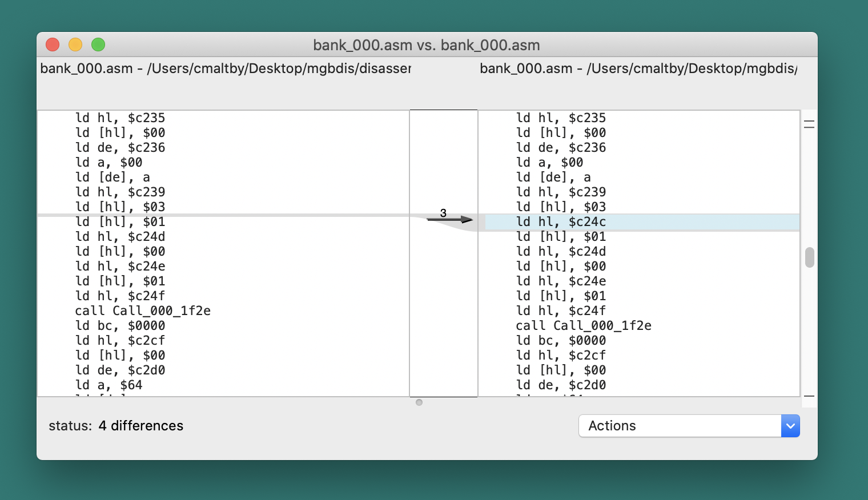Click 'ld hl, $c24e' in right pane

(x=561, y=281)
